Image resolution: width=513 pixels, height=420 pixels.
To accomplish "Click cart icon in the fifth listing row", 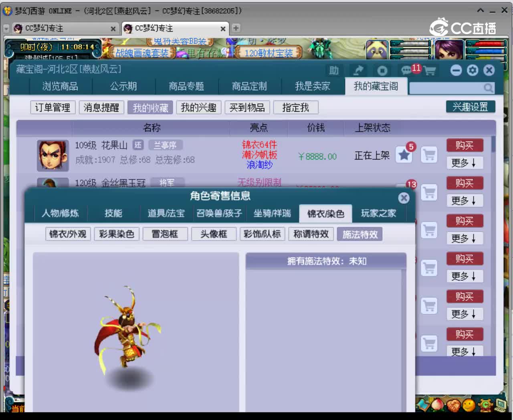I will pyautogui.click(x=429, y=306).
